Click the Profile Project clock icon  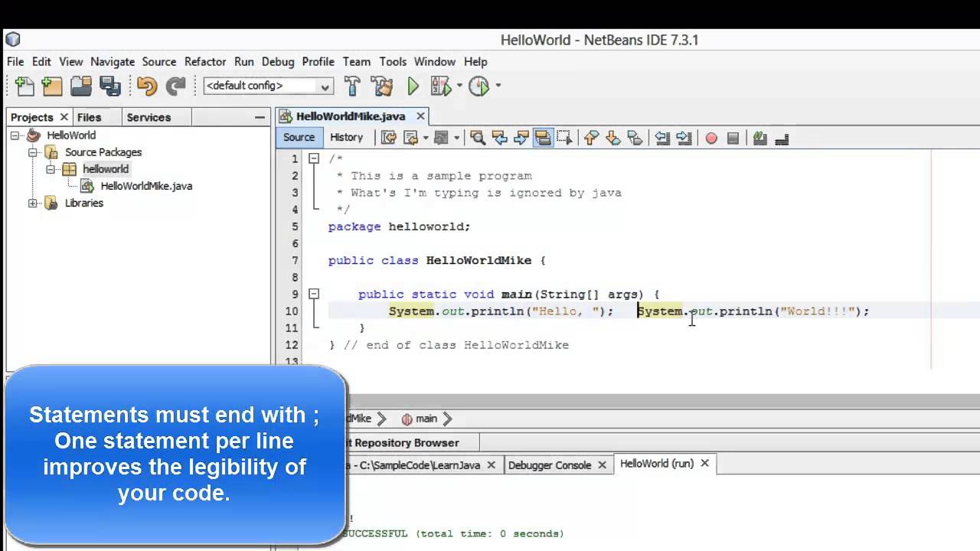[479, 86]
